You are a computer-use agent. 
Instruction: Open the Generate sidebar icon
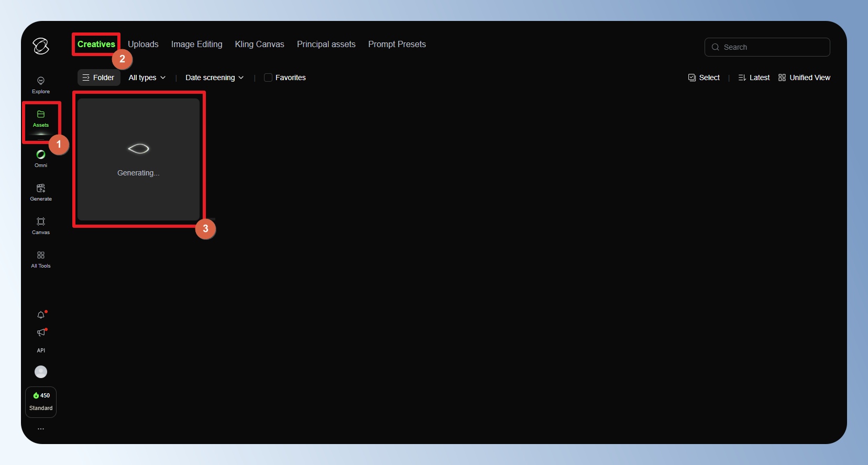pos(41,192)
